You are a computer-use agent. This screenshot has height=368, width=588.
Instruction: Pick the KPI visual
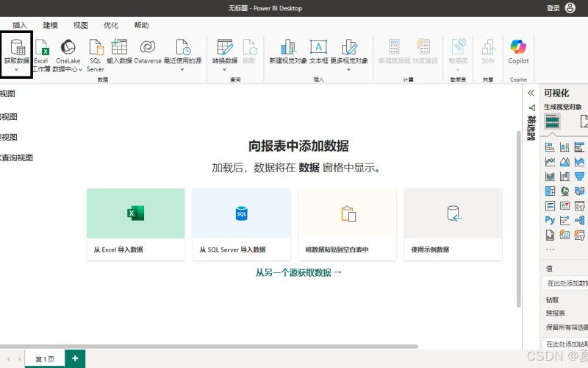(x=564, y=206)
